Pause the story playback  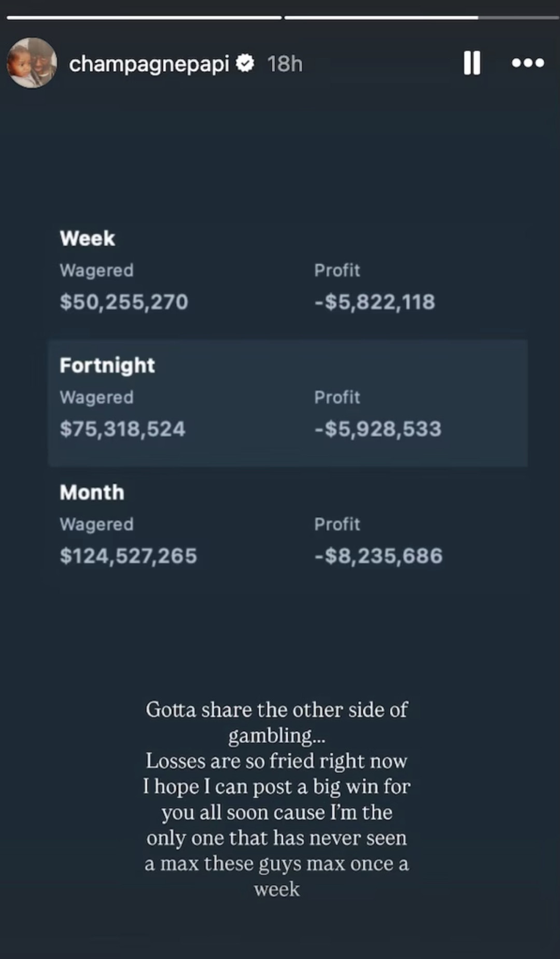coord(471,63)
